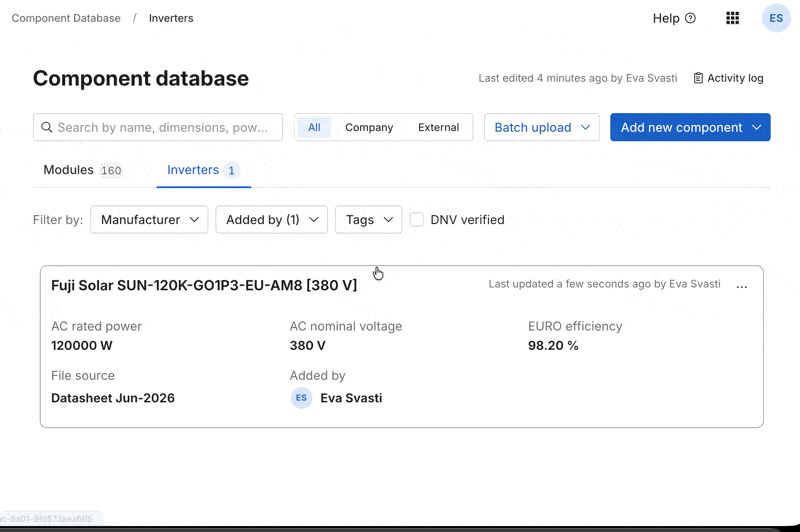Click Last edited 4 minutes ago text
The width and height of the screenshot is (800, 532).
click(578, 78)
